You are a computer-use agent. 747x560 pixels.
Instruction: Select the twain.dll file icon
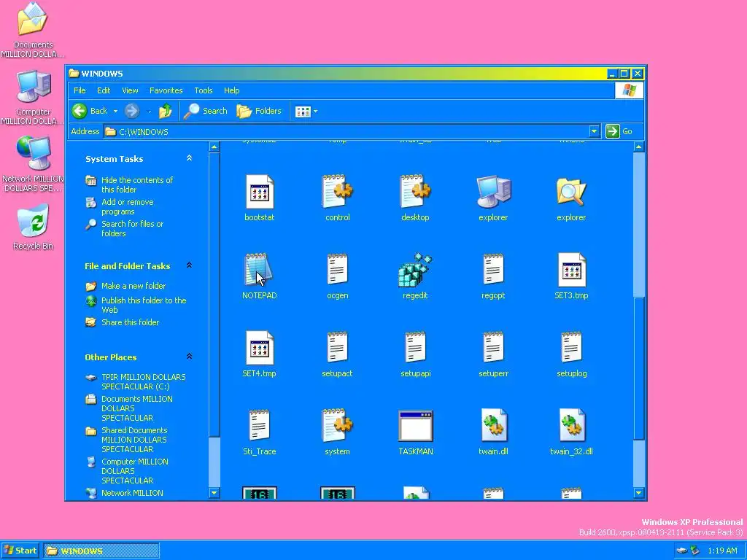[x=494, y=426]
